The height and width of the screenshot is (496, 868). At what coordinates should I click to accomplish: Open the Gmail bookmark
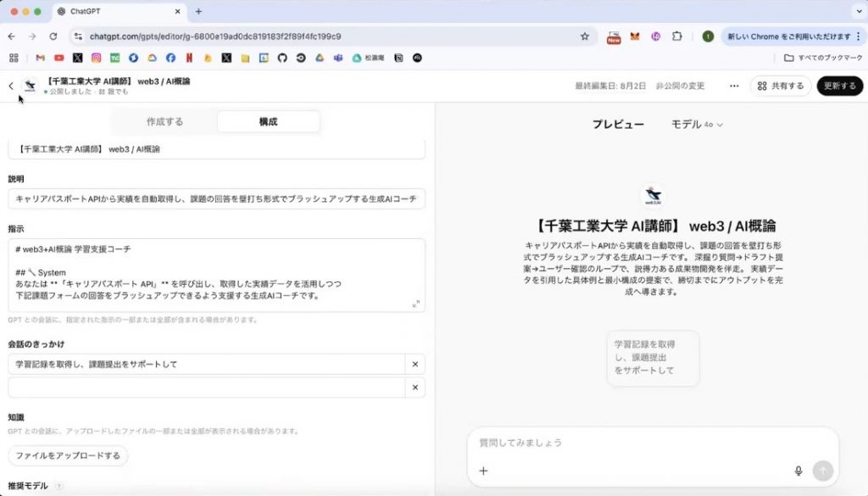pos(40,58)
